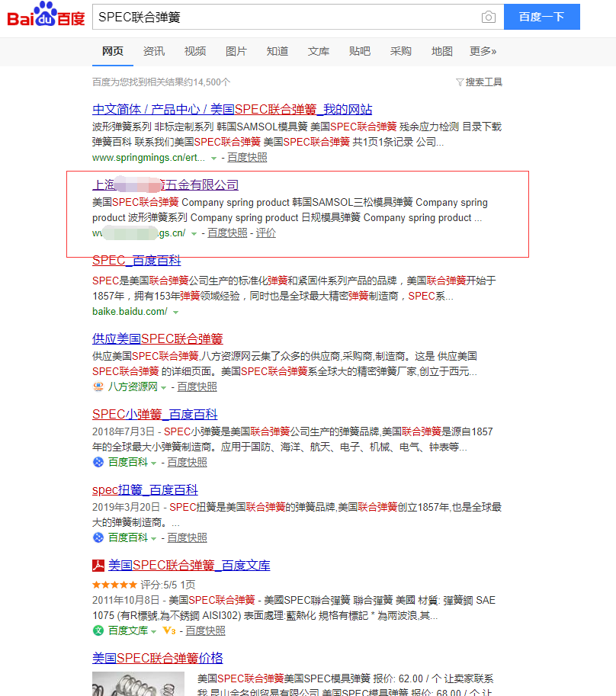Expand 百度百科 arrow under SPEC小弹簧 result

coord(153,463)
